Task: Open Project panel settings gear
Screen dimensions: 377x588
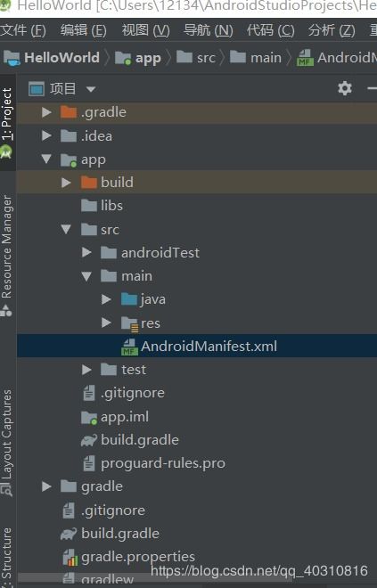Action: click(x=345, y=88)
